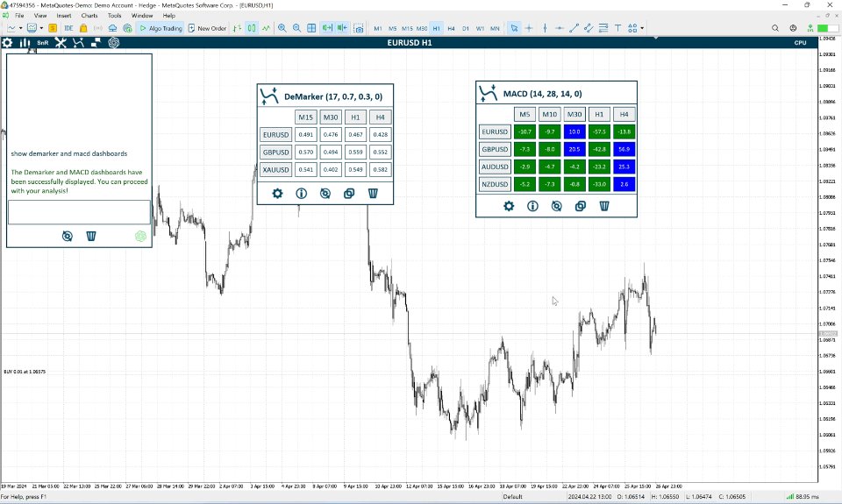Zoom in on the chart
The width and height of the screenshot is (842, 504).
click(x=282, y=28)
